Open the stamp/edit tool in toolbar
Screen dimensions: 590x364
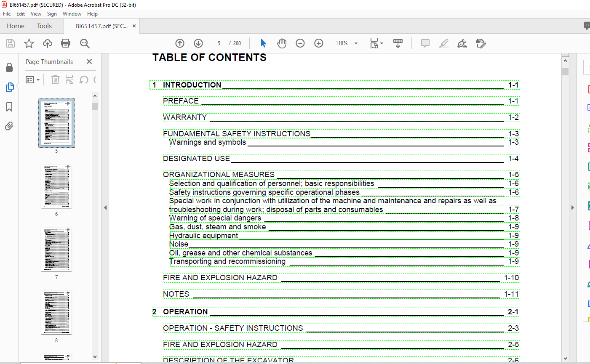click(481, 43)
